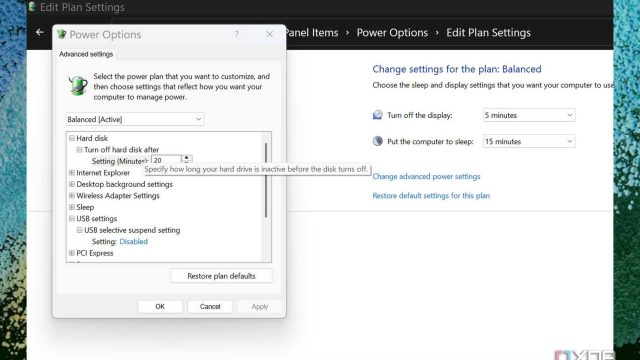Click the help question mark in Power Options
The height and width of the screenshot is (360, 640).
(x=237, y=34)
